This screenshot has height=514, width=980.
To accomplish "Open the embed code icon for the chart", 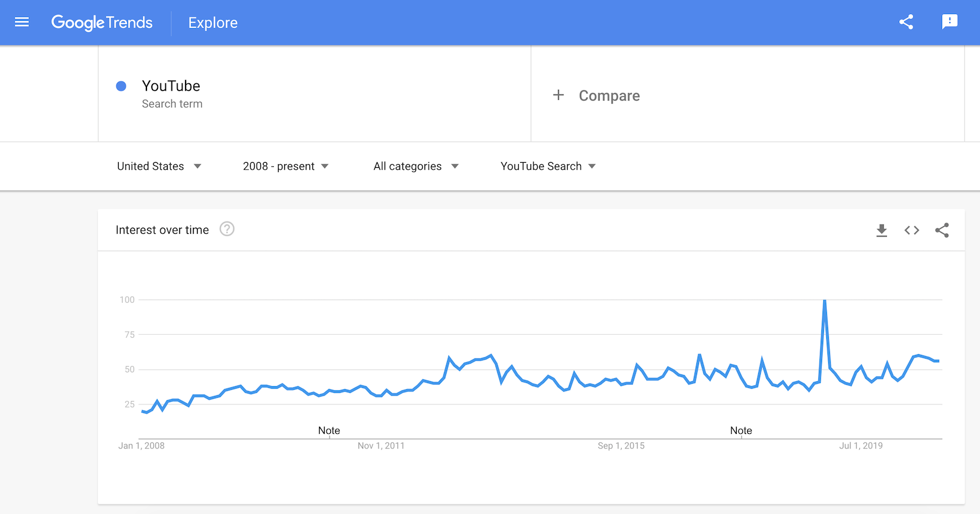I will point(911,230).
